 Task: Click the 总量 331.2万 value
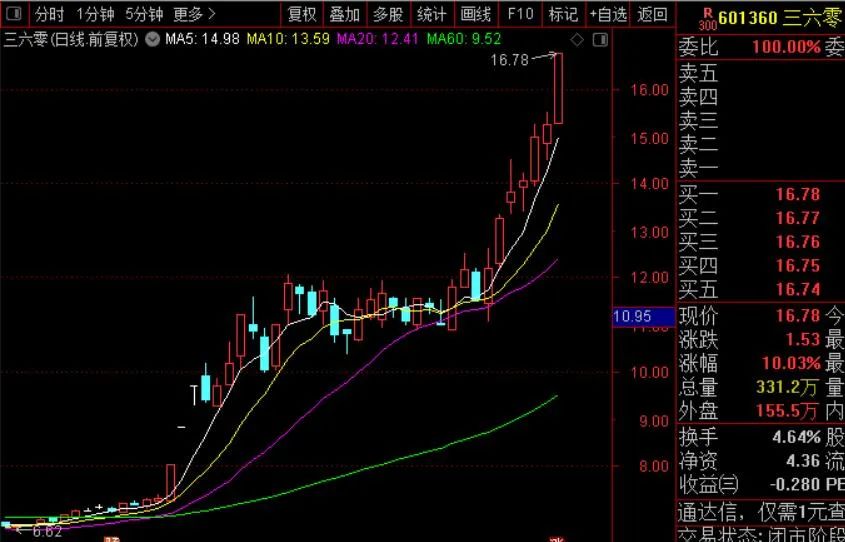click(787, 387)
